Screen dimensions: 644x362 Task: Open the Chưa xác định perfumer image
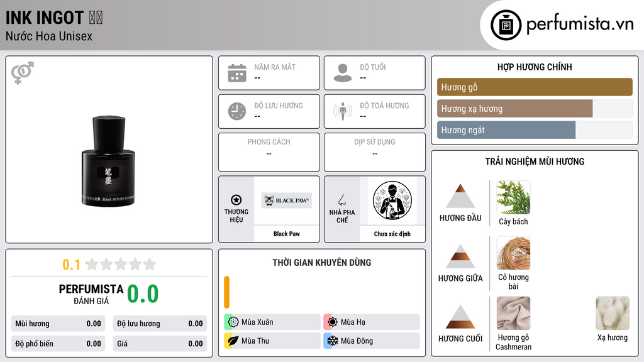[392, 200]
